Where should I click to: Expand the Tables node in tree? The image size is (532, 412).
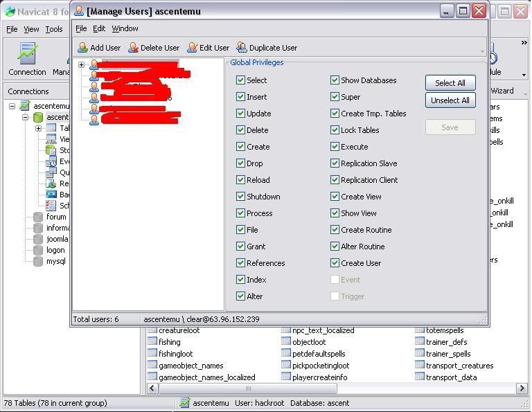[x=38, y=129]
